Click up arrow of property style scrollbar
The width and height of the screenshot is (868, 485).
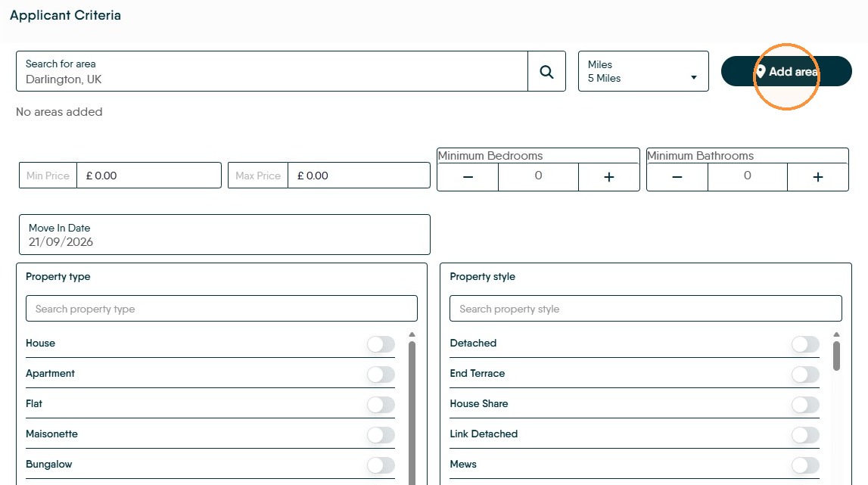(836, 334)
